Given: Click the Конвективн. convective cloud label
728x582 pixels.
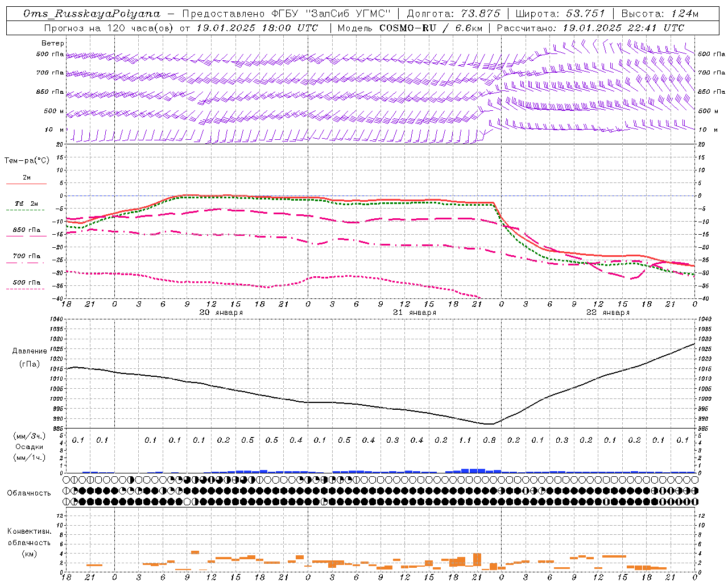Looking at the screenshot, I should 30,531.
